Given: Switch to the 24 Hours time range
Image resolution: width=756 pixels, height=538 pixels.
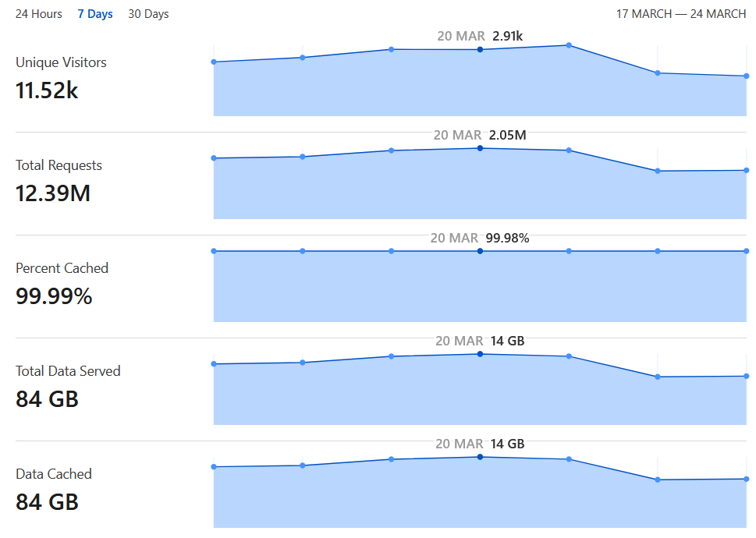Looking at the screenshot, I should [x=38, y=14].
